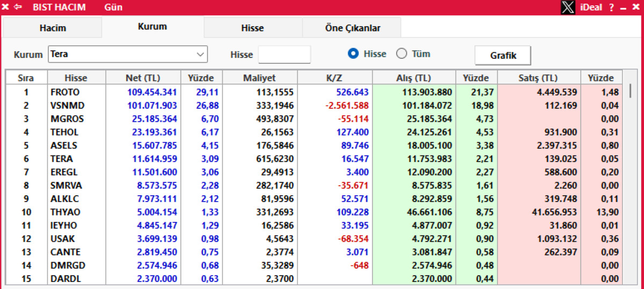The image size is (644, 289).
Task: Click the table vertical scrollbar thumb
Action: tap(631, 91)
